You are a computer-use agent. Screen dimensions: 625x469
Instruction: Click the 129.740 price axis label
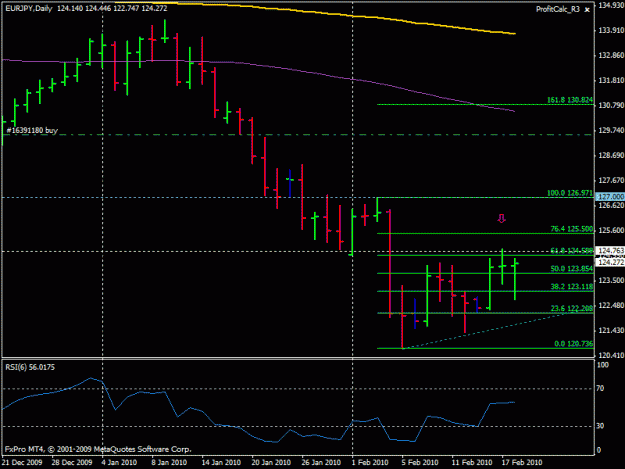[x=611, y=130]
